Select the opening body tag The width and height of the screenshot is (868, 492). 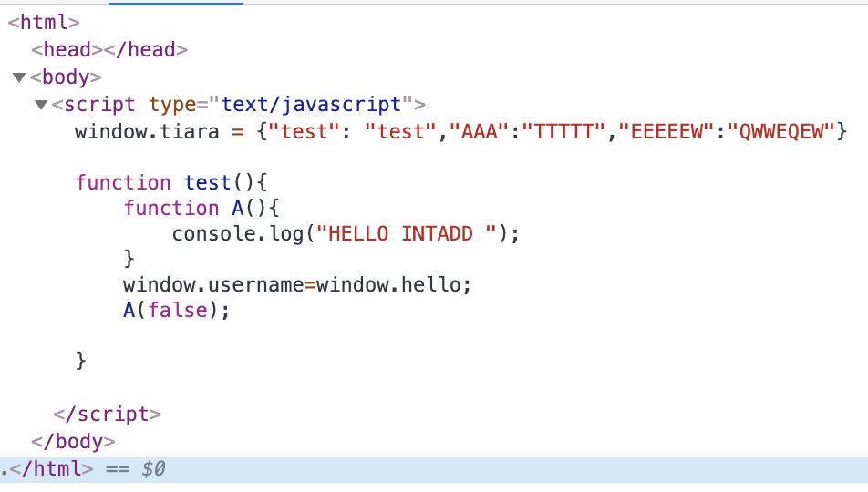tap(66, 77)
